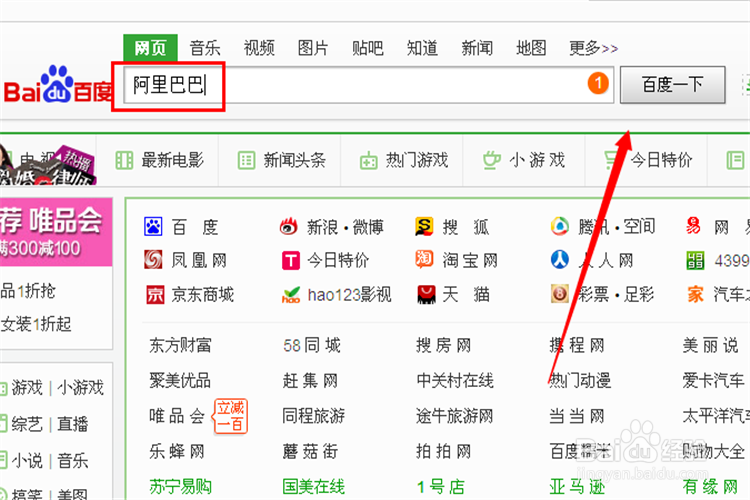Open the green 1号店 link
This screenshot has width=750, height=500.
(441, 487)
